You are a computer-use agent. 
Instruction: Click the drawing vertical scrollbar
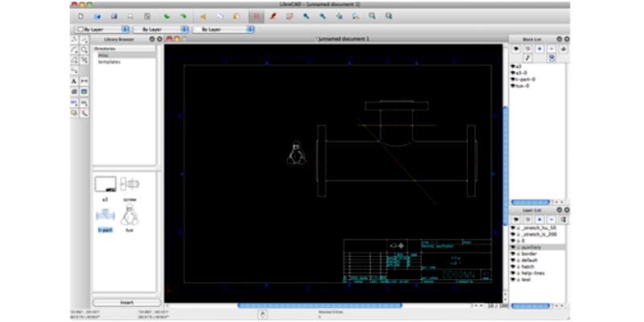506,166
